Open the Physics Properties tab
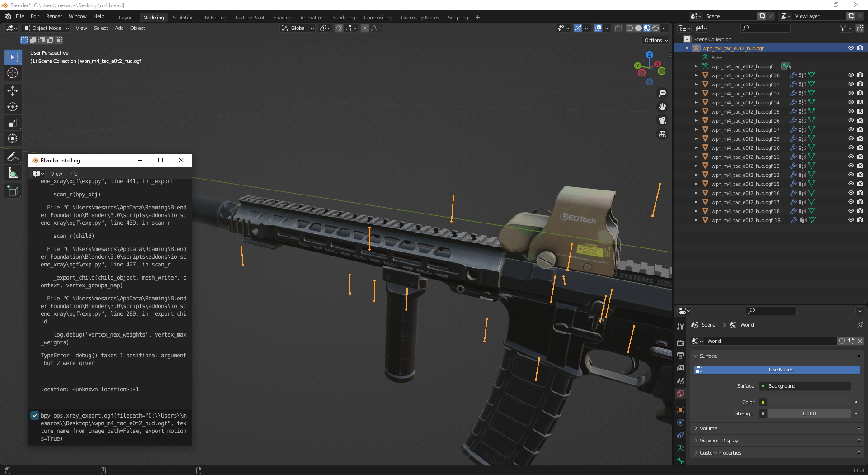 [680, 435]
